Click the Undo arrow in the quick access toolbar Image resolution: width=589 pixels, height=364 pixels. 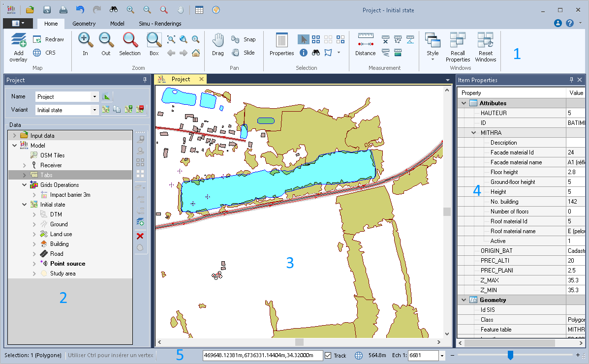(x=80, y=10)
